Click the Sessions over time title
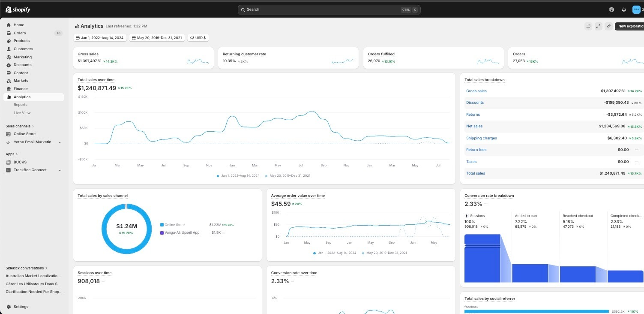The image size is (644, 314). coord(94,273)
